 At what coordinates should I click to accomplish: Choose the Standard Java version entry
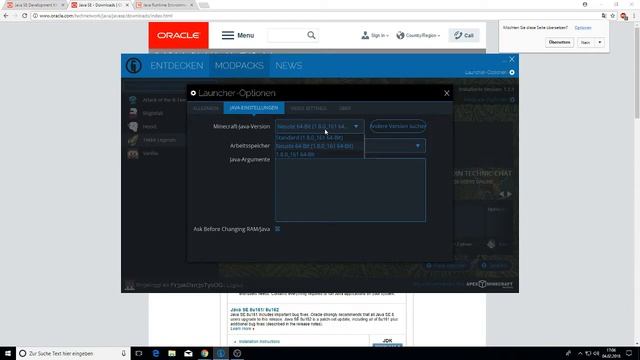309,138
